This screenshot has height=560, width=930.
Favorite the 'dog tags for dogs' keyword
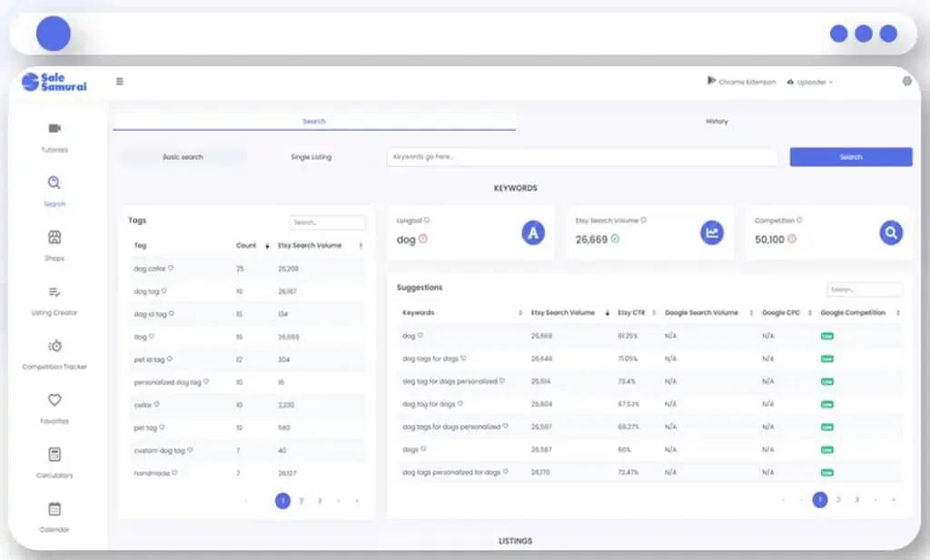click(x=463, y=359)
